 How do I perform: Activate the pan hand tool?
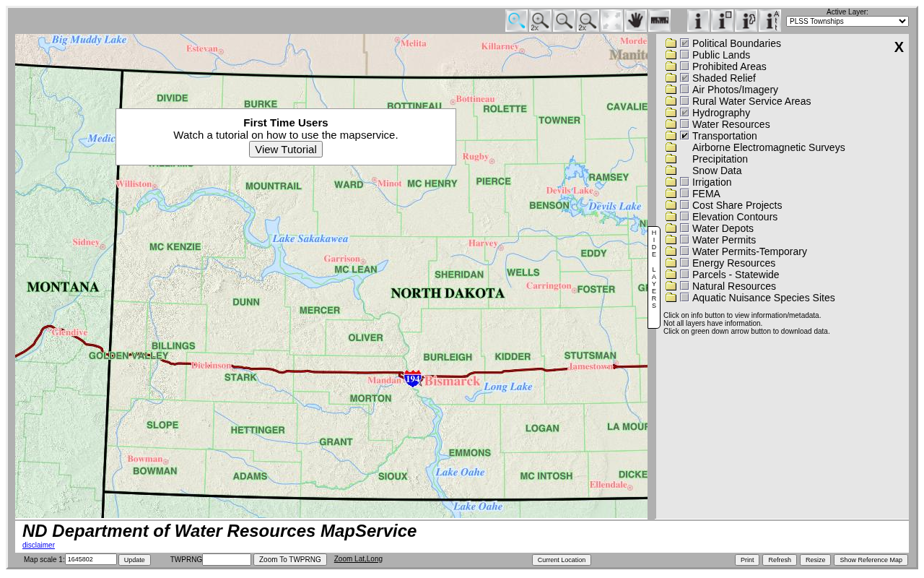pyautogui.click(x=635, y=21)
